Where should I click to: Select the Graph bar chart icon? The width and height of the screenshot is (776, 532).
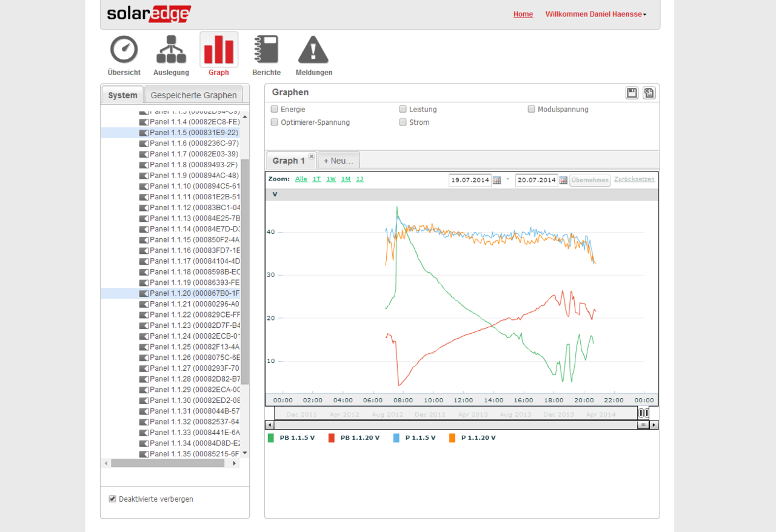[x=219, y=50]
